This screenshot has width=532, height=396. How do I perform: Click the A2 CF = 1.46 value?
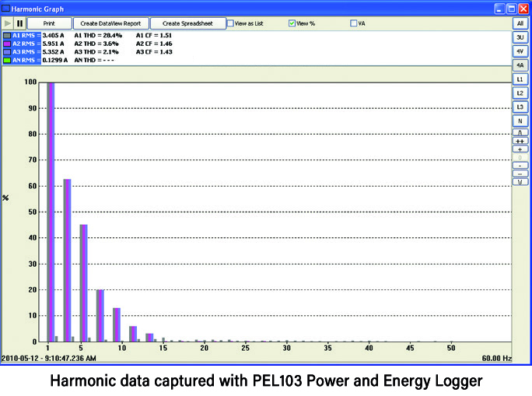[154, 44]
